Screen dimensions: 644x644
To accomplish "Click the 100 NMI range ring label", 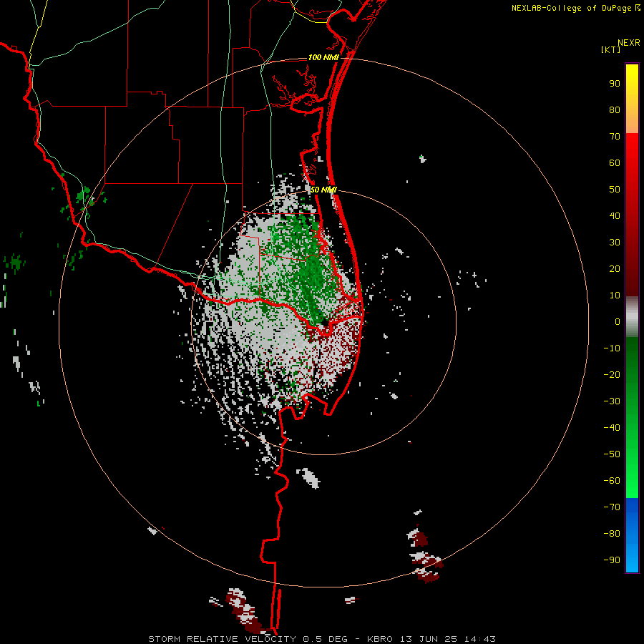I will coord(323,57).
